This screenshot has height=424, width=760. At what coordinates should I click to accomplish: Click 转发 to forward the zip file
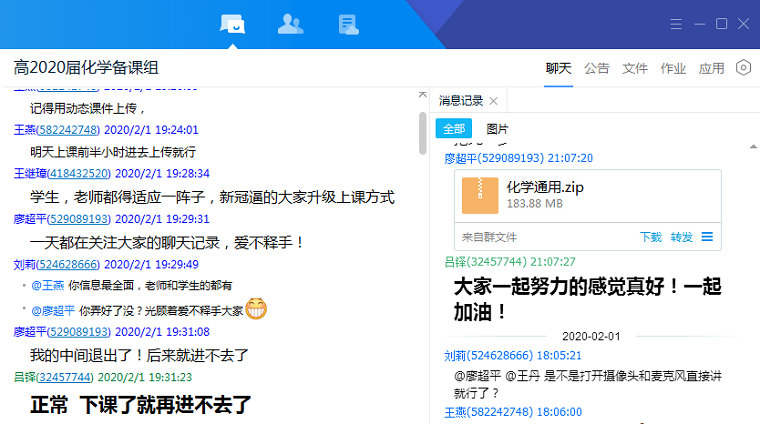(x=681, y=237)
